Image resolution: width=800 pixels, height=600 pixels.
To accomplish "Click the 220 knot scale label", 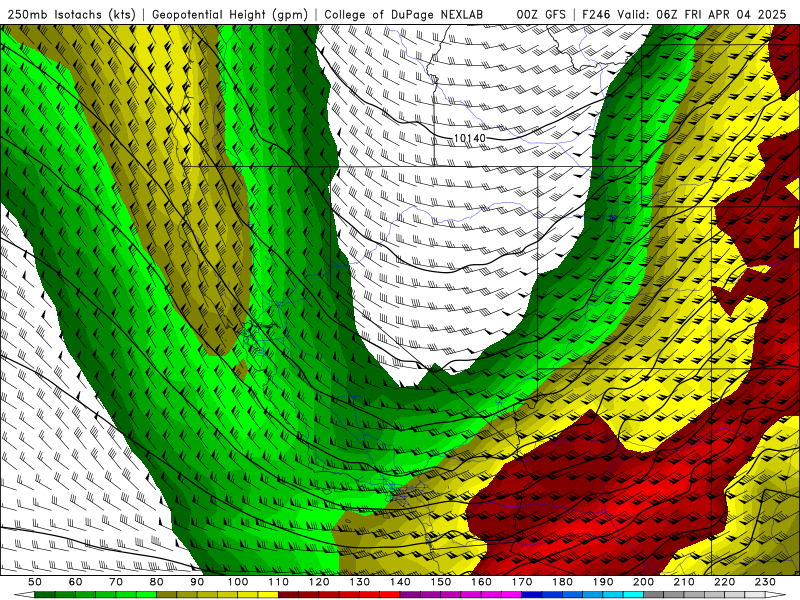I will click(724, 582).
